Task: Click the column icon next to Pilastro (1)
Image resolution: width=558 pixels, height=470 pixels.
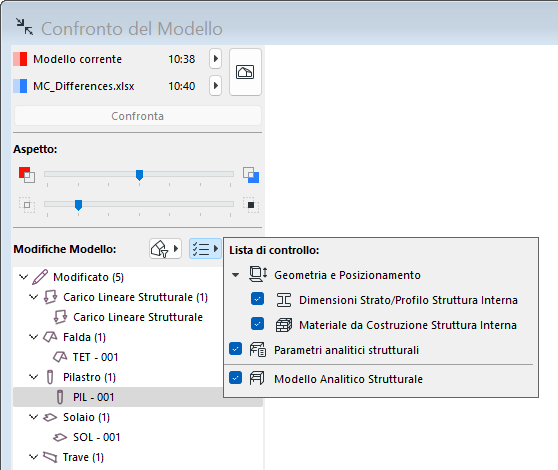Action: pos(50,377)
